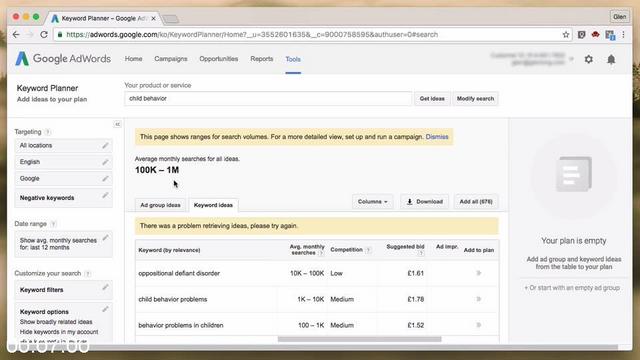Screen dimensions: 640x360
Task: Sort by Suggested bid column header
Action: (x=405, y=247)
